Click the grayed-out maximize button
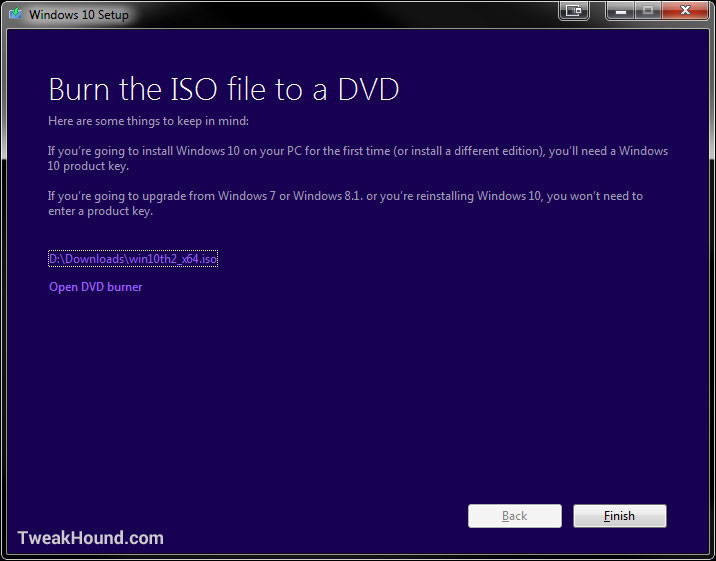716x561 pixels. tap(648, 10)
